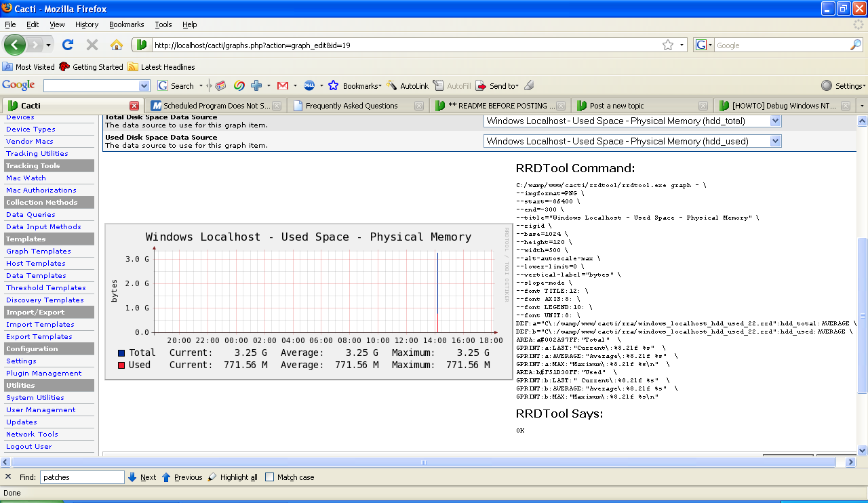Open the search engine selector dropdown
Viewport: 868px width, 503px height.
704,45
